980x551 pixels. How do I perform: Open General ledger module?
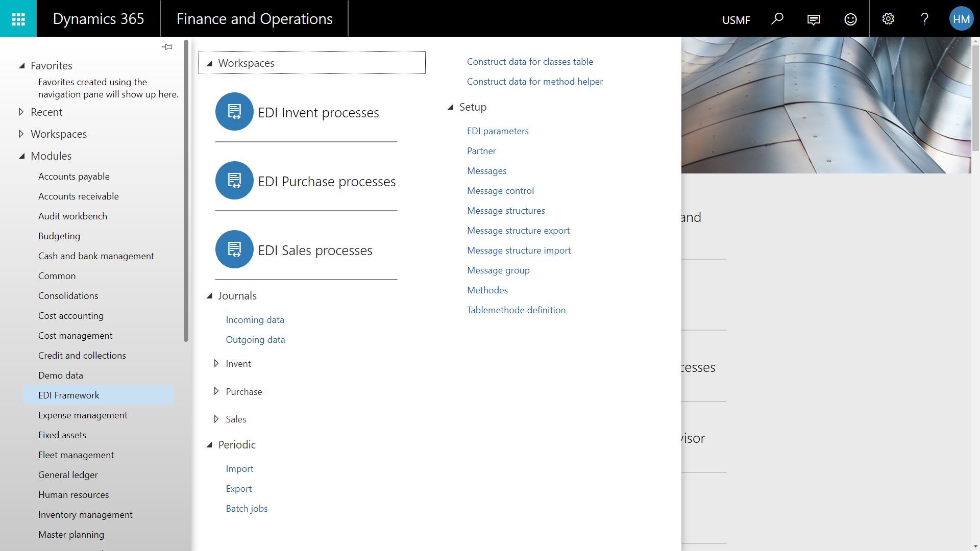tap(68, 475)
